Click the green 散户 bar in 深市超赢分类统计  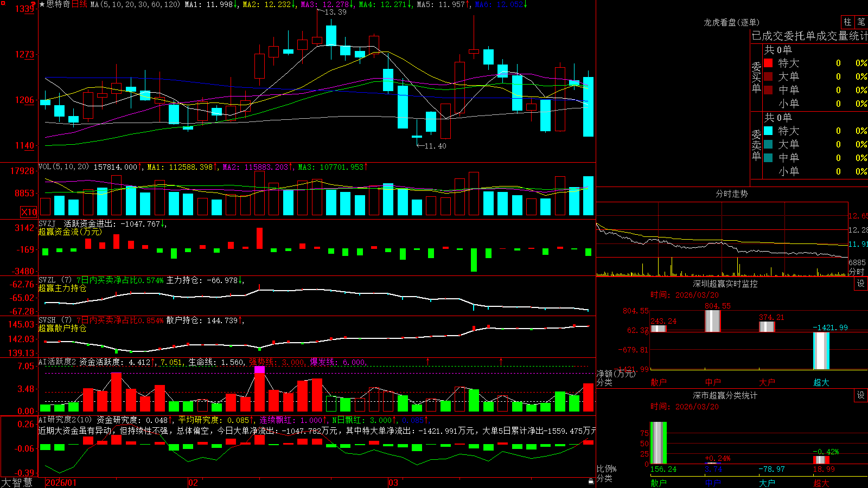[x=659, y=443]
